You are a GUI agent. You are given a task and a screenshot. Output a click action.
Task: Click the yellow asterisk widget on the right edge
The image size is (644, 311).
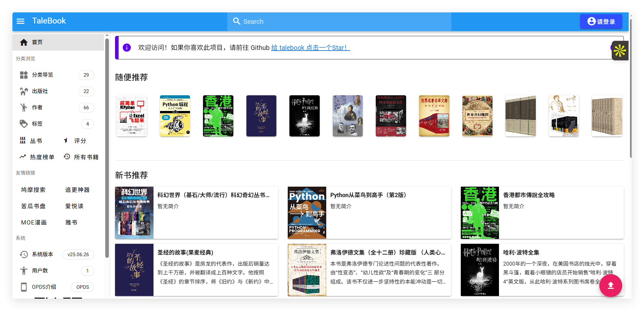(x=620, y=51)
